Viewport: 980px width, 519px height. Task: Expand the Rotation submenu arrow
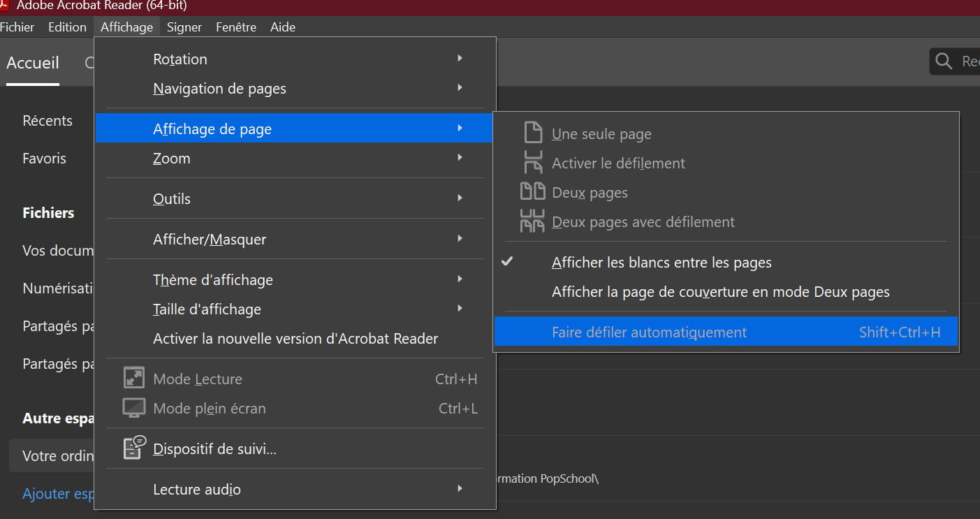(x=460, y=58)
